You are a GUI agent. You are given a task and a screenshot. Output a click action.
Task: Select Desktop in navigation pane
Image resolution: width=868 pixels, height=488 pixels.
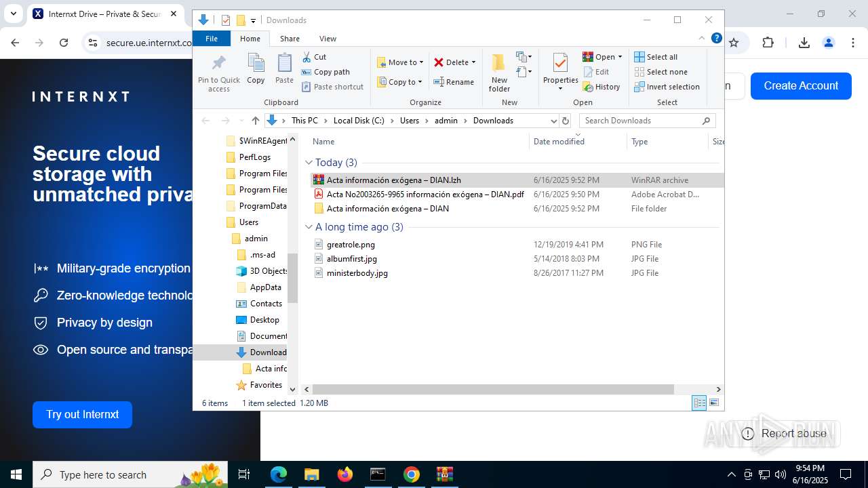(264, 320)
